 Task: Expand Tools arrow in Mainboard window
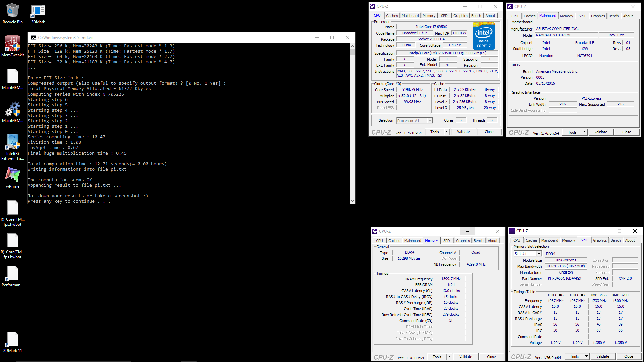coord(584,132)
